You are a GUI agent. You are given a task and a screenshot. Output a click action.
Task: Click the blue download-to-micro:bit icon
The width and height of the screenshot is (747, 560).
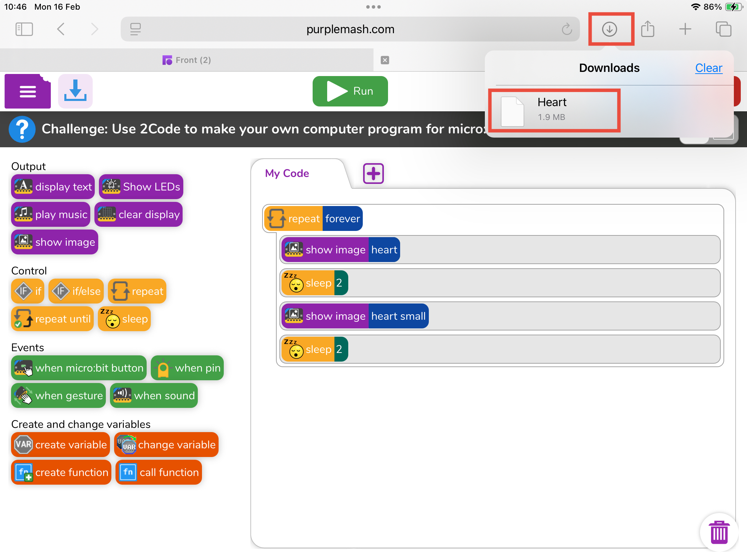point(75,92)
